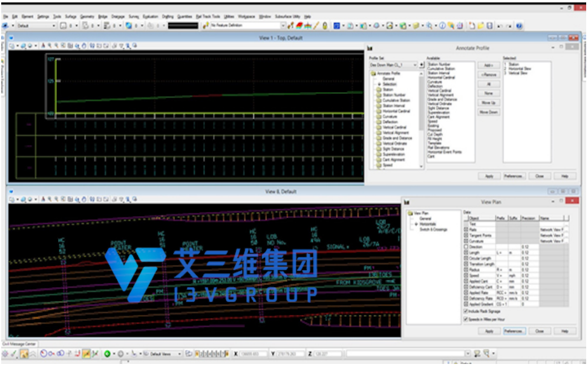Screen dimensions: 588x370
Task: Click the X coordinate input field
Action: 253,354
